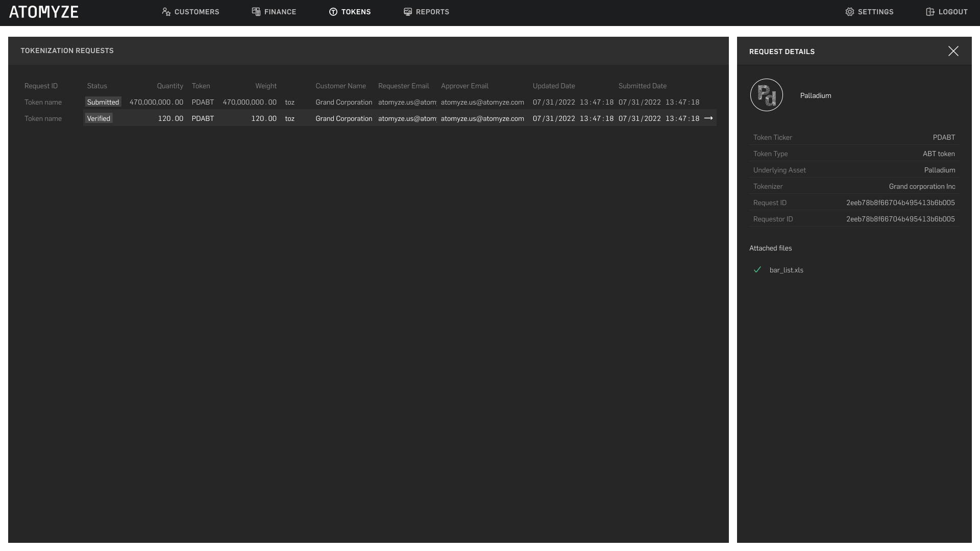Click the Reports monitor icon
Image resolution: width=980 pixels, height=551 pixels.
408,12
